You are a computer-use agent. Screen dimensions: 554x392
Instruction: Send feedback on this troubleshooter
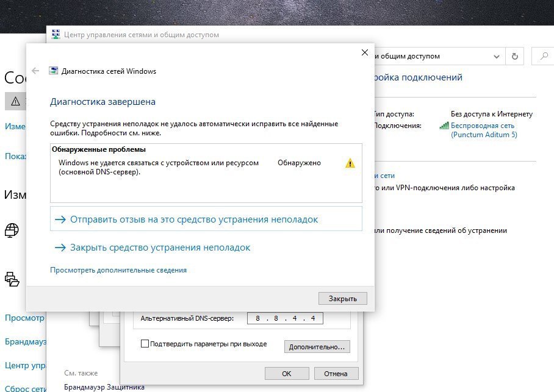click(x=206, y=219)
